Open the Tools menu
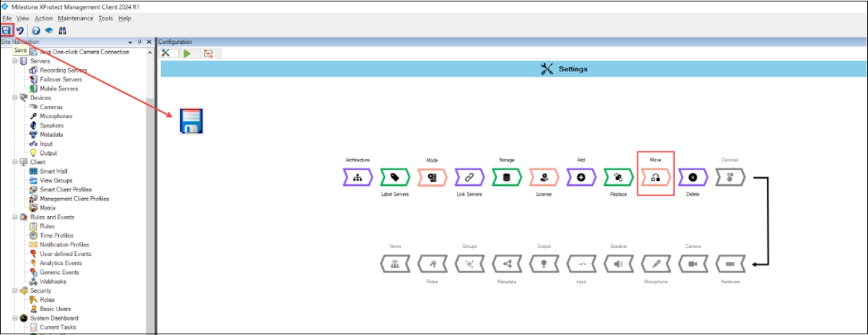The image size is (868, 335). (106, 18)
